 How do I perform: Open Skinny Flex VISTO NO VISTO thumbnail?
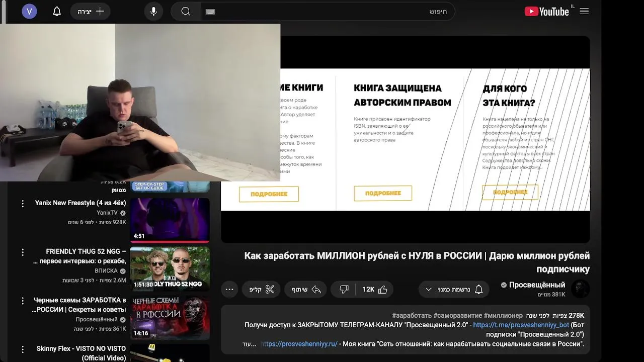pyautogui.click(x=170, y=353)
